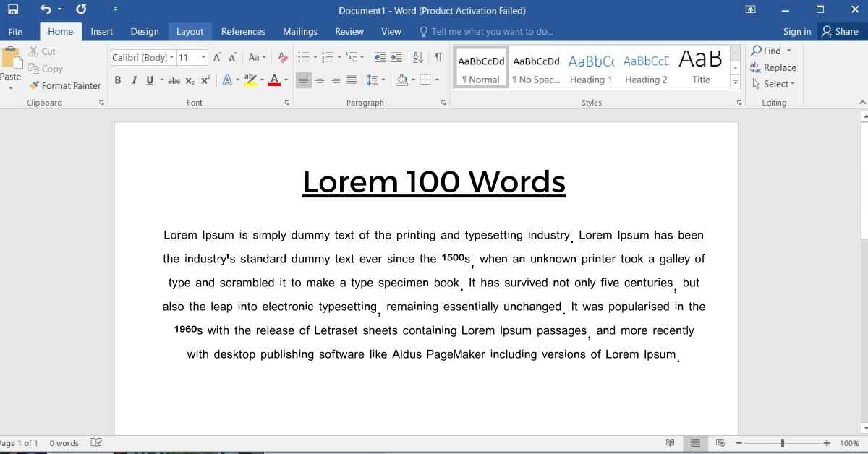Click the Tell me what you want box

[492, 31]
